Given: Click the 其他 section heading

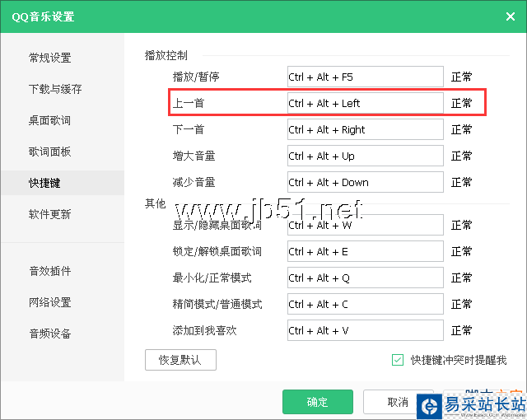Looking at the screenshot, I should [x=156, y=203].
